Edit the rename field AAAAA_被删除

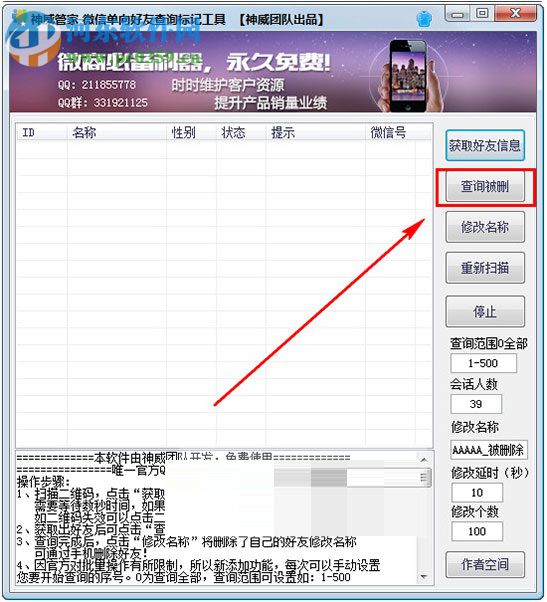point(489,450)
